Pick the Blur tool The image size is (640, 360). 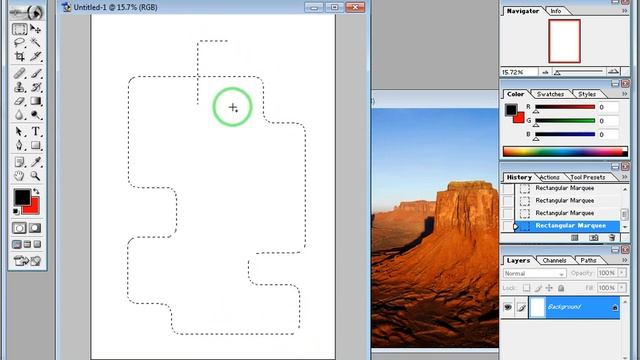point(19,115)
